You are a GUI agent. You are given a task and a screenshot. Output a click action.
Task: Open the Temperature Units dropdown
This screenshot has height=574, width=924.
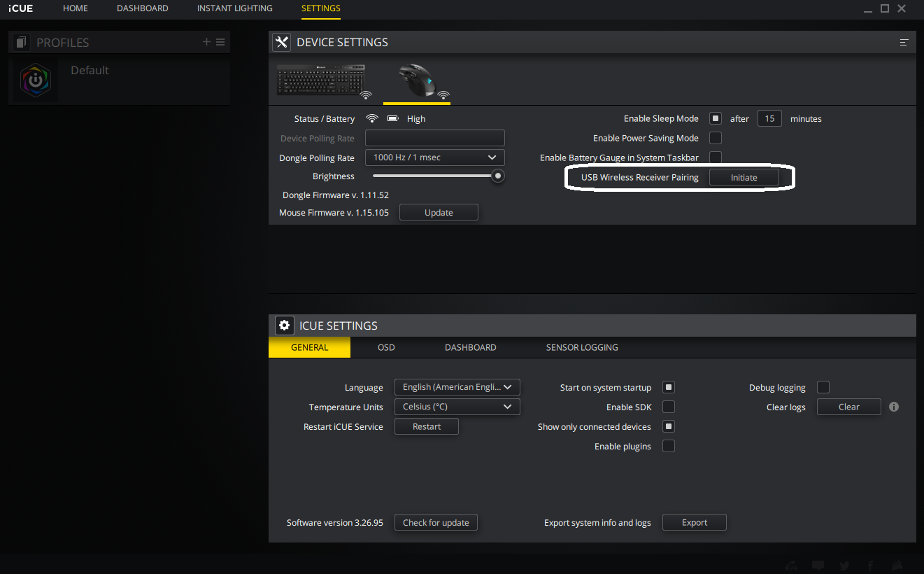click(457, 407)
